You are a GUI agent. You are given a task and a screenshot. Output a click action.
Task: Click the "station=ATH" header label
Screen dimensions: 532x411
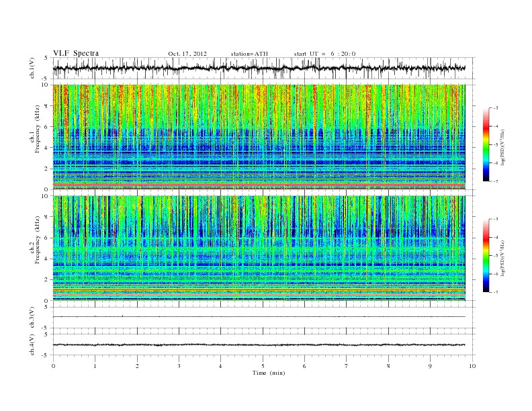point(249,54)
